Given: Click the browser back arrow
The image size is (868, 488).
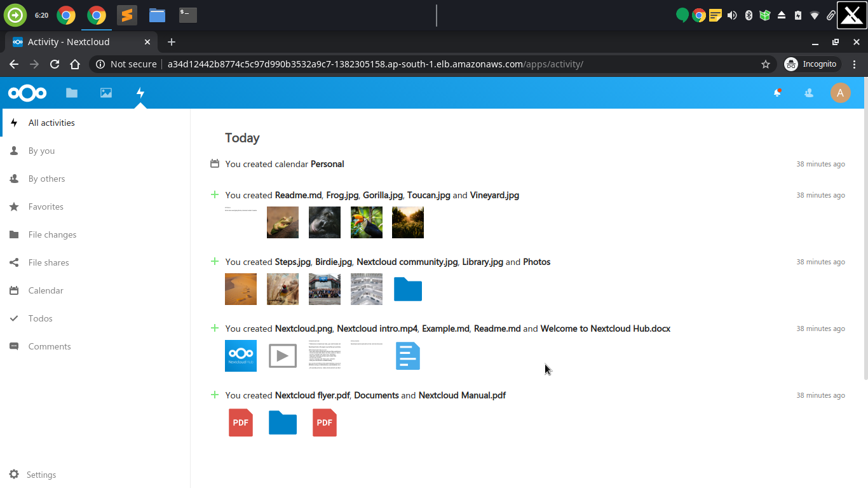Looking at the screenshot, I should point(14,64).
